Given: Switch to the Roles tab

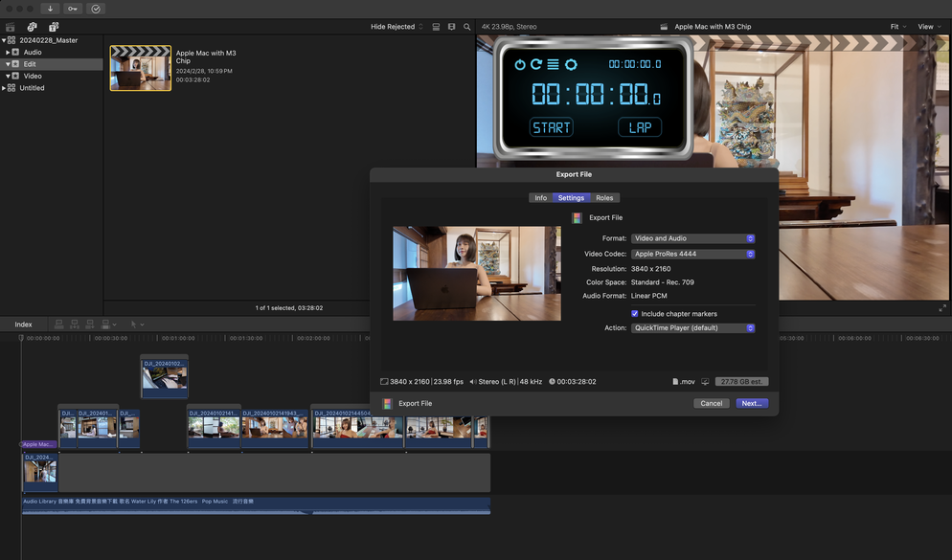Looking at the screenshot, I should click(604, 198).
